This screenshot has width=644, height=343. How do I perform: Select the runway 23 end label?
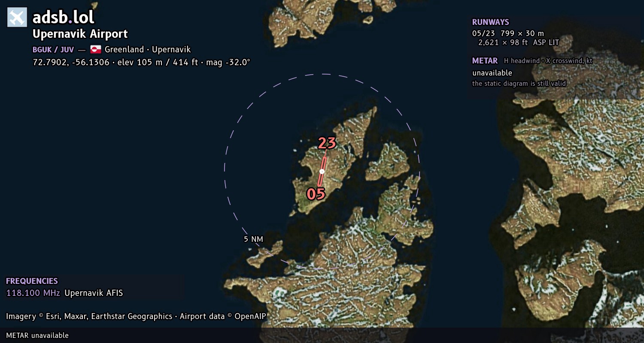tap(327, 143)
